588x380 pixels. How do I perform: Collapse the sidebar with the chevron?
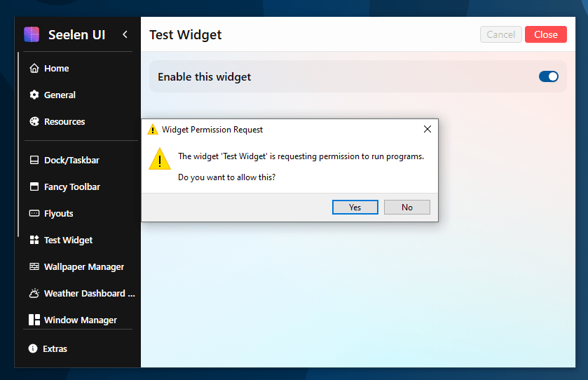125,34
